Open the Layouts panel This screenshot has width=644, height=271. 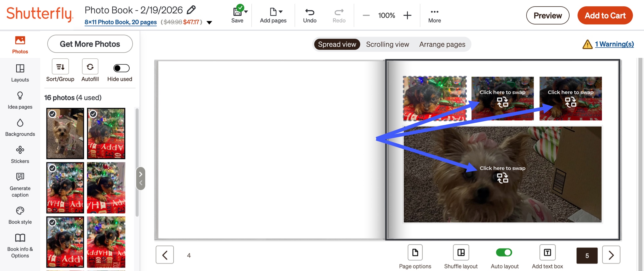tap(20, 73)
